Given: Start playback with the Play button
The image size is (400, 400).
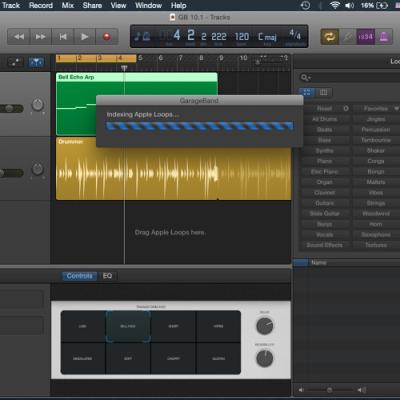Looking at the screenshot, I should [x=85, y=37].
